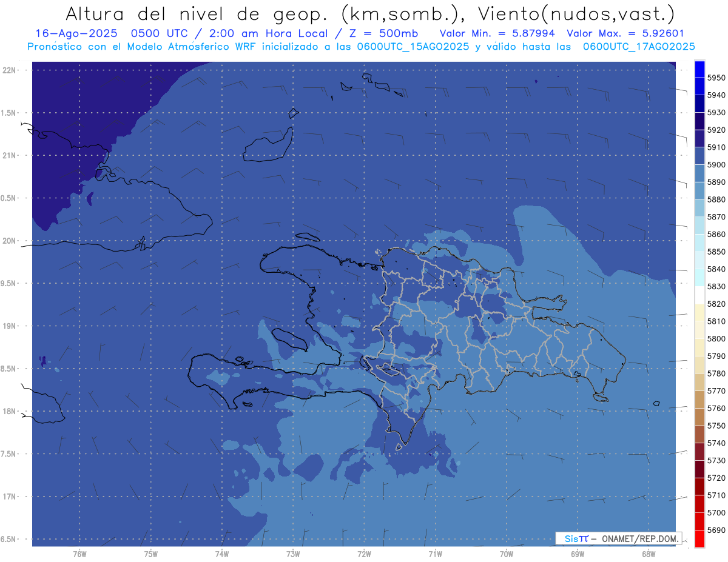Click the '5800' color bar label

coord(716,339)
